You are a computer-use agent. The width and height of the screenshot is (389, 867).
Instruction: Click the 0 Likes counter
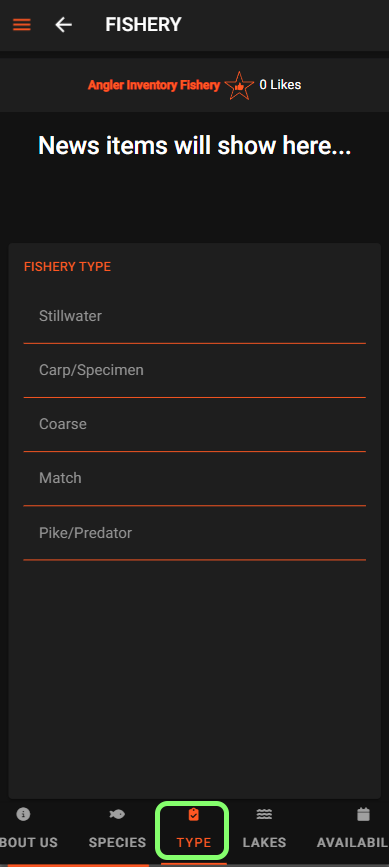(280, 85)
